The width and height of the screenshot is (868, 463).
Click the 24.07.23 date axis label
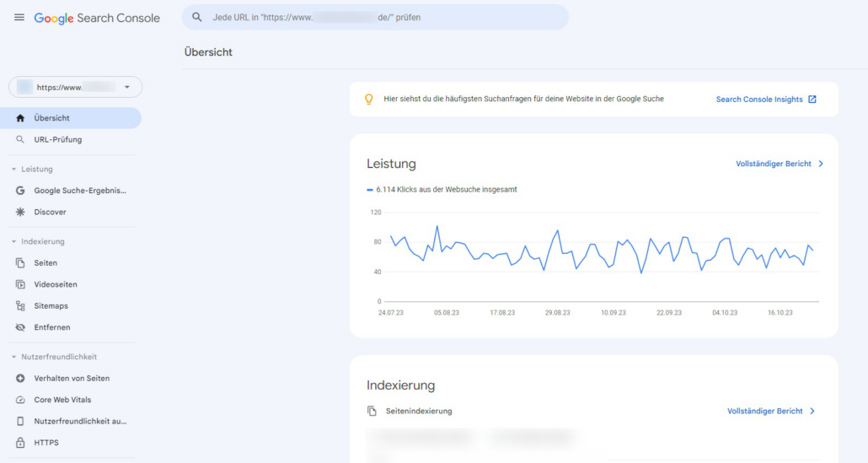(x=391, y=313)
